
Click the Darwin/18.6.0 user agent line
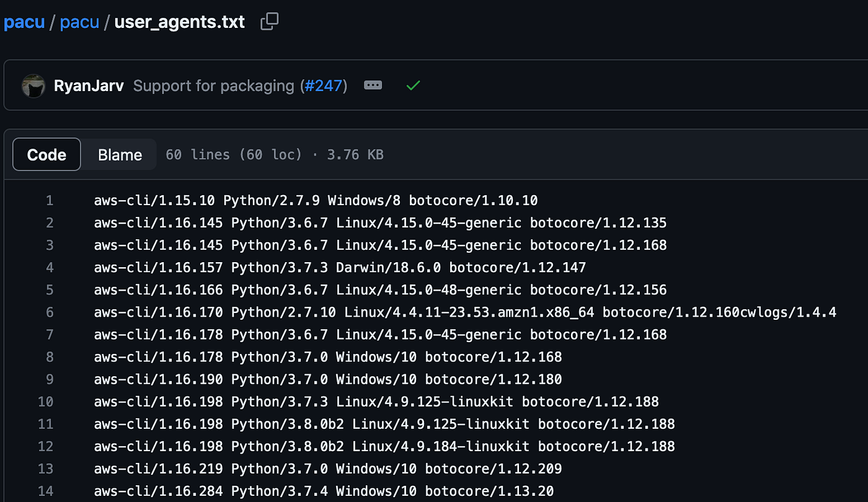coord(340,268)
